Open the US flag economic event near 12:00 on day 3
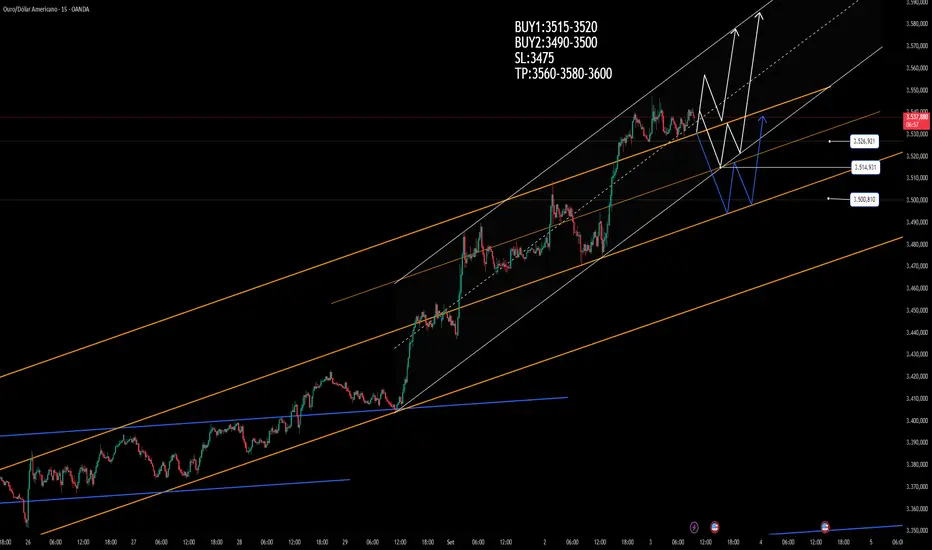The height and width of the screenshot is (550, 932). (x=714, y=527)
